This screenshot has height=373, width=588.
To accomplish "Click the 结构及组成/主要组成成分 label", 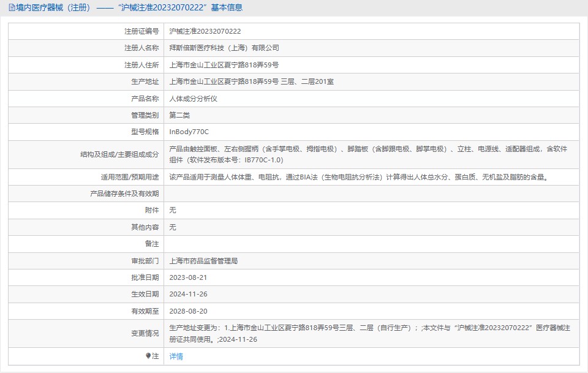I will point(119,154).
